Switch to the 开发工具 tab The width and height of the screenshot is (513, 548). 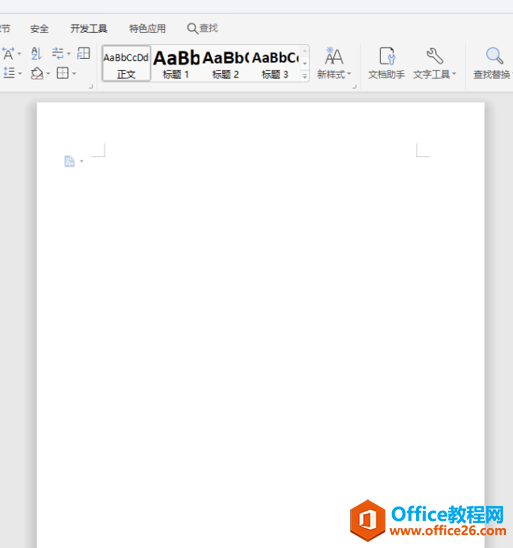pyautogui.click(x=88, y=28)
